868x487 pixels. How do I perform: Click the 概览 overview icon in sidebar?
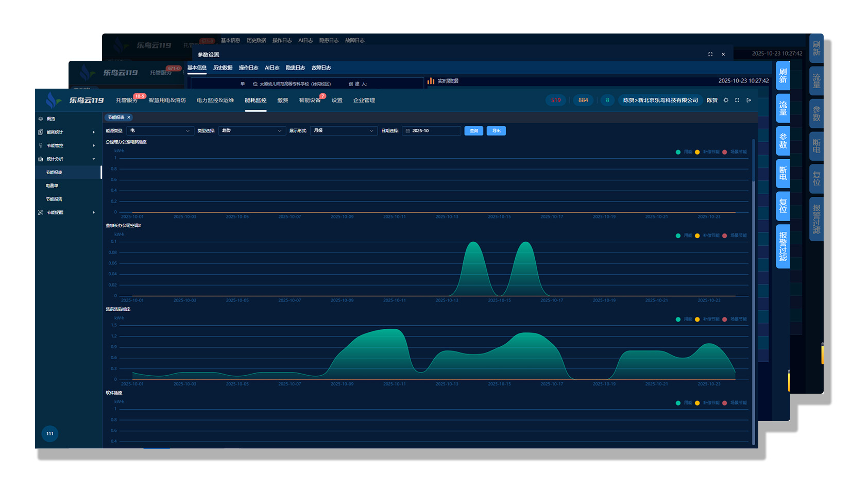click(x=41, y=119)
